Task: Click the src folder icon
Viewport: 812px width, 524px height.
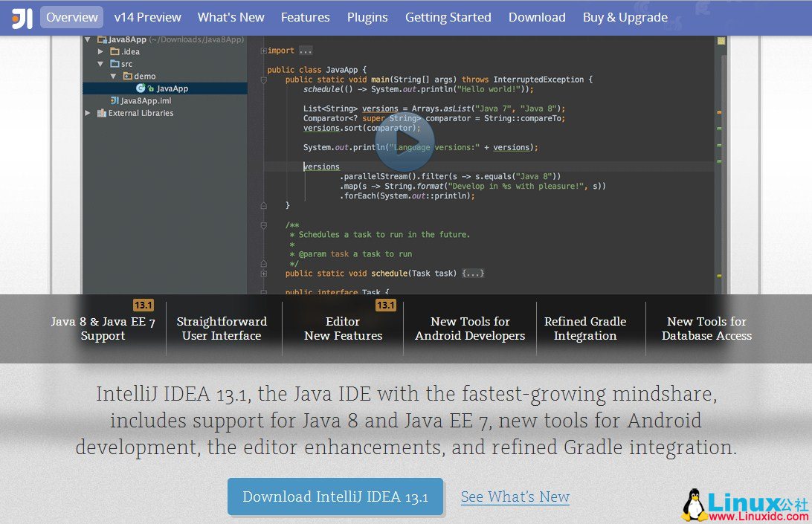Action: click(x=115, y=63)
